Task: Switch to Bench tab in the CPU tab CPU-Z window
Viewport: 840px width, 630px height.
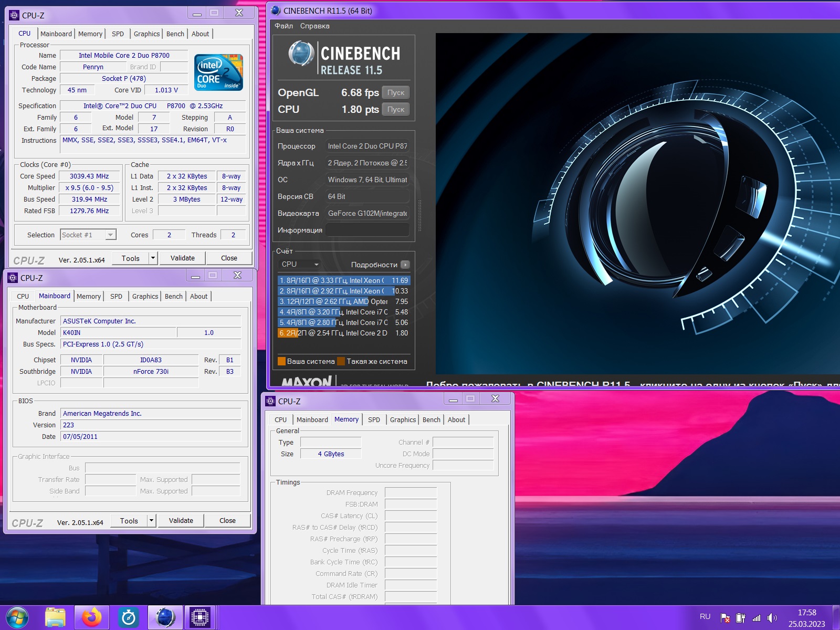Action: tap(175, 34)
